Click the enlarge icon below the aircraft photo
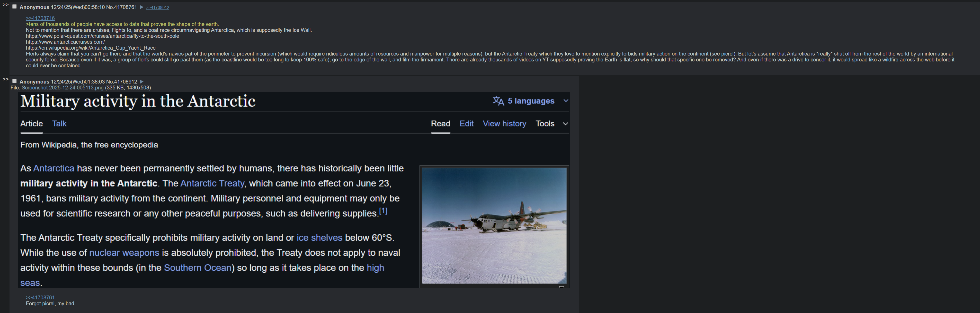This screenshot has height=313, width=980. [561, 287]
